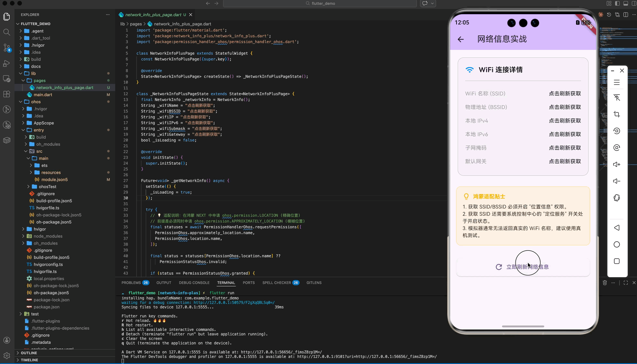Expand the OUTLINE section

29,353
